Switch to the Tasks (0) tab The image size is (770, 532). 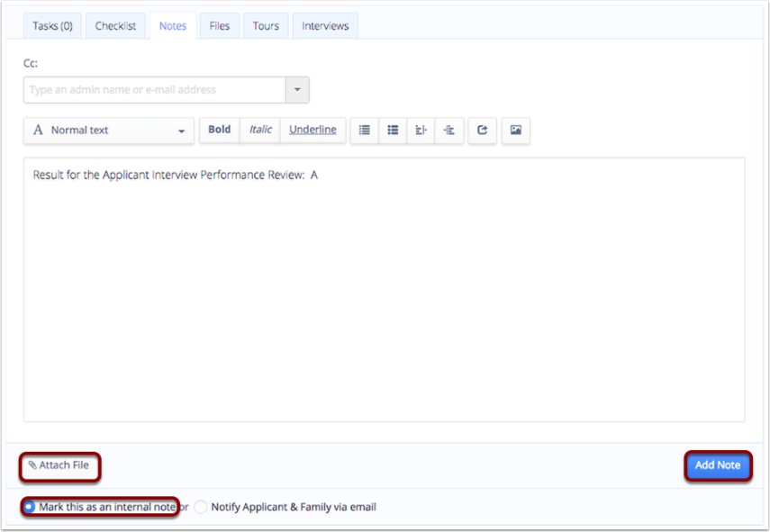pos(52,26)
